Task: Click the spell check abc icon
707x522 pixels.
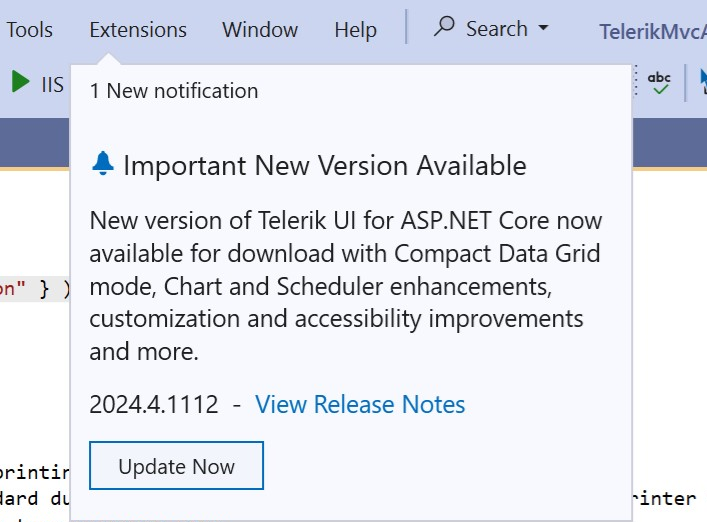Action: pos(660,82)
